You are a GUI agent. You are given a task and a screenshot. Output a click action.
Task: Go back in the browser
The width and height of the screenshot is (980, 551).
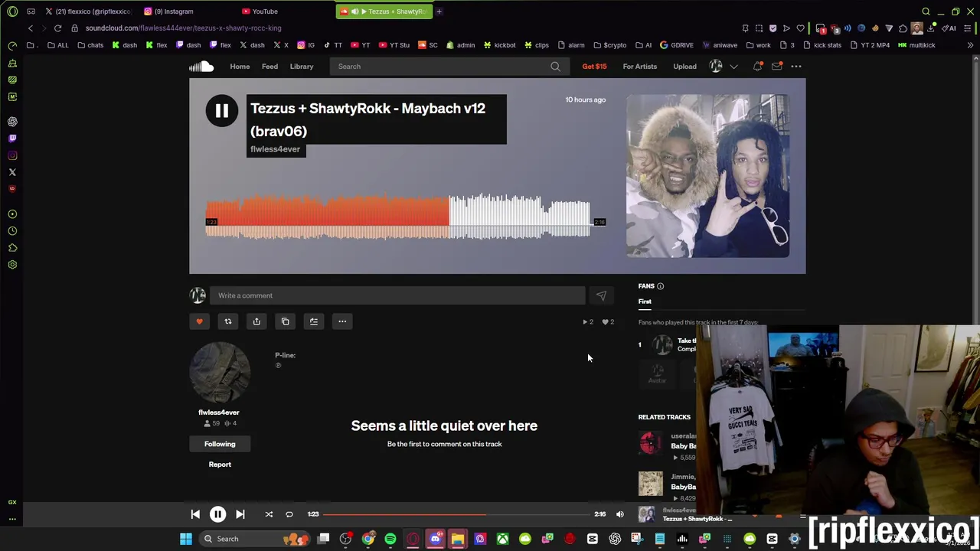click(31, 28)
